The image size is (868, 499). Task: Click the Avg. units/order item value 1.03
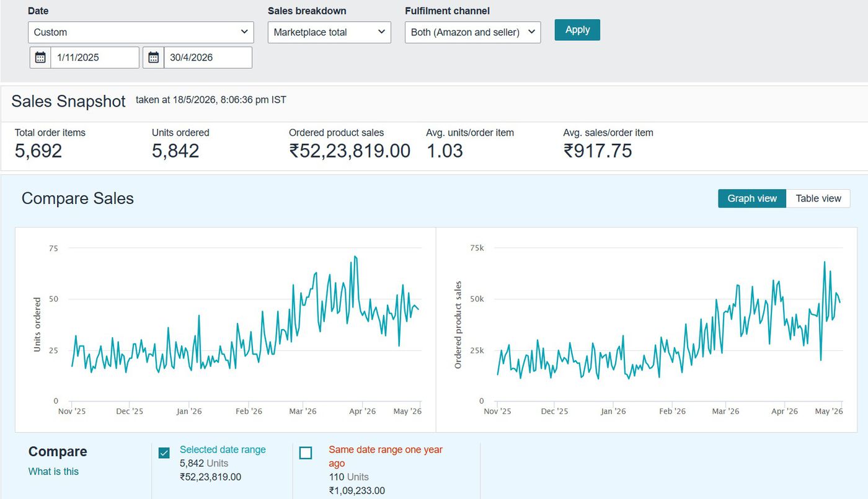445,151
